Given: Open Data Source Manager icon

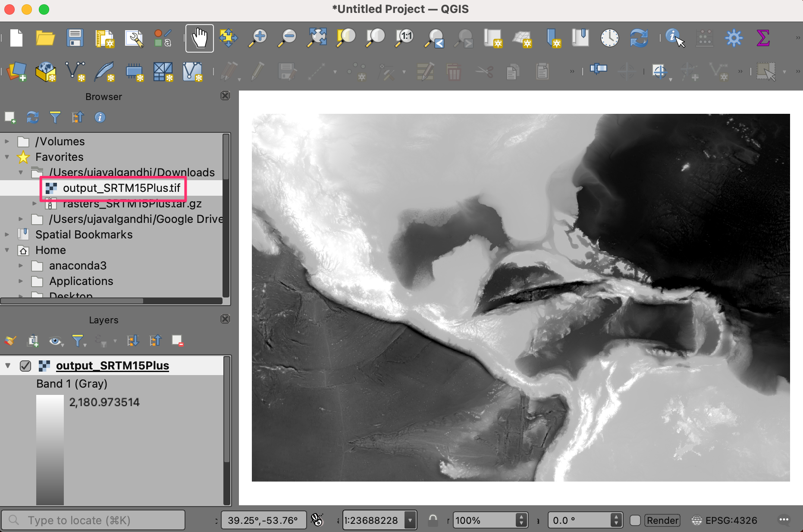Looking at the screenshot, I should point(17,71).
